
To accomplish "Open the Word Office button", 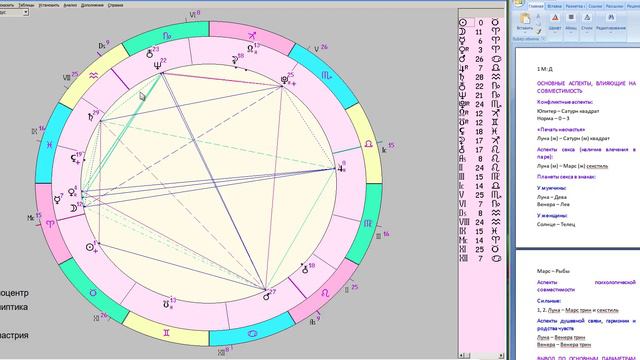I will click(x=518, y=3).
